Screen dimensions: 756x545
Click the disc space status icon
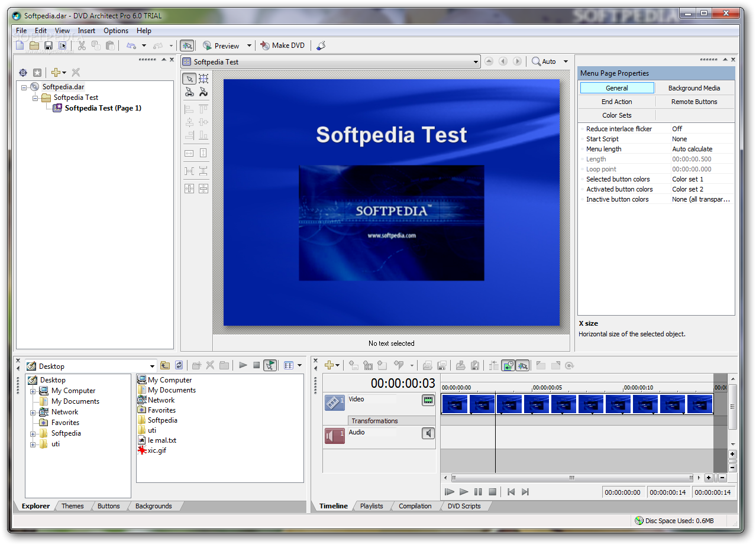pos(639,521)
